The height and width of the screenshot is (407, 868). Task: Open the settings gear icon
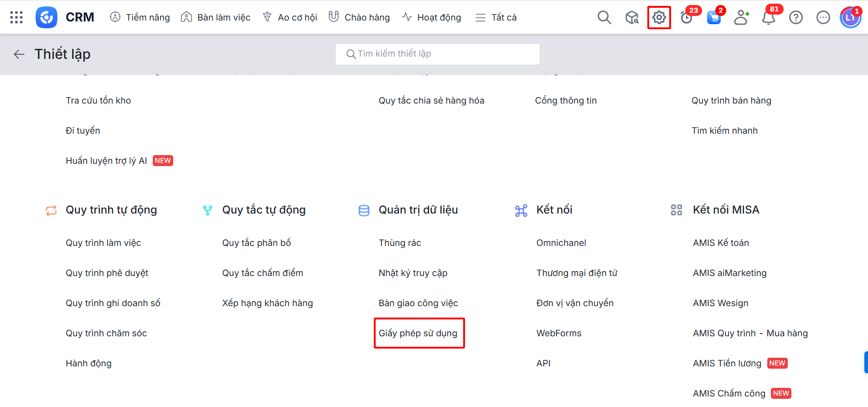click(659, 17)
